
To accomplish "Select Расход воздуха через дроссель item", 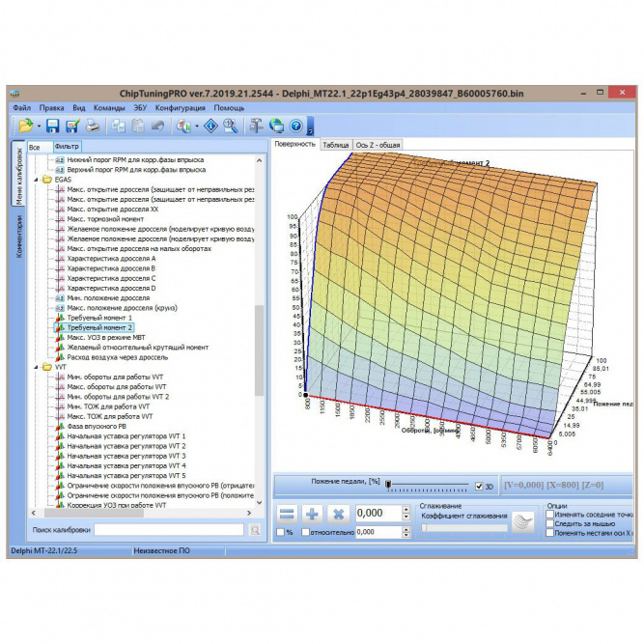I will (x=118, y=357).
